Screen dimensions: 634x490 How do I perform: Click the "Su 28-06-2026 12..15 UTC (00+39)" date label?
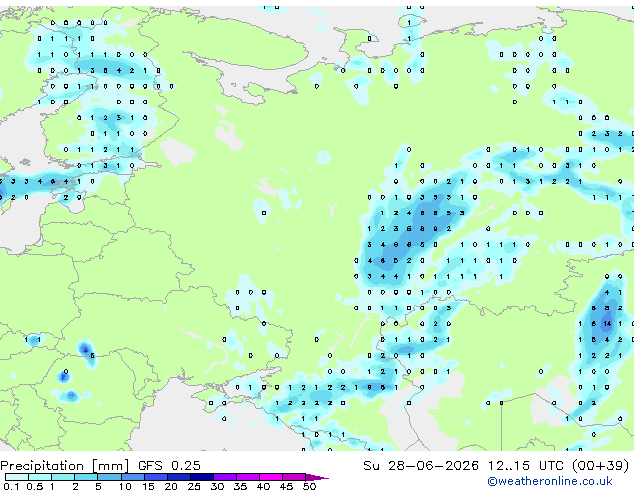pyautogui.click(x=496, y=465)
